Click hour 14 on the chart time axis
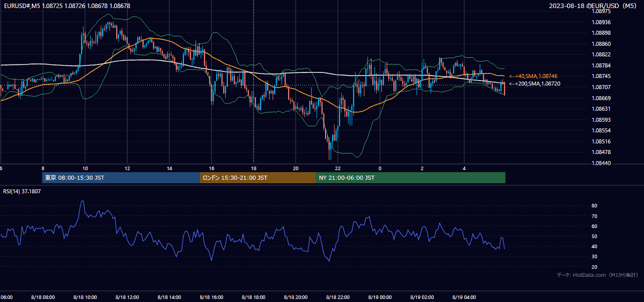This screenshot has height=302, width=644. [169, 168]
